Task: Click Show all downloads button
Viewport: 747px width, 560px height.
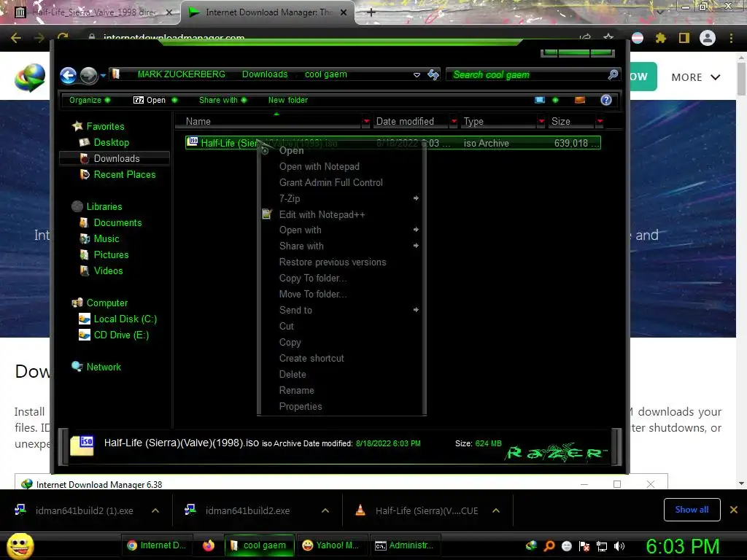Action: coord(692,510)
